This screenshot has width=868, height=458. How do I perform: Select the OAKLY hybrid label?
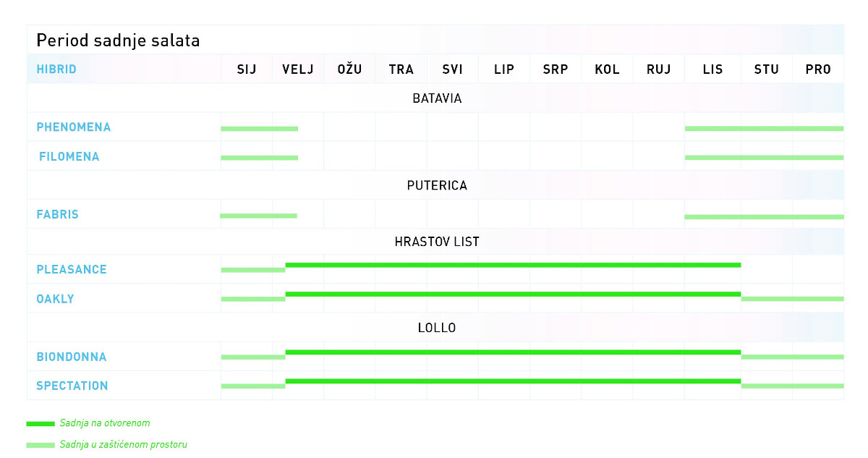click(56, 298)
